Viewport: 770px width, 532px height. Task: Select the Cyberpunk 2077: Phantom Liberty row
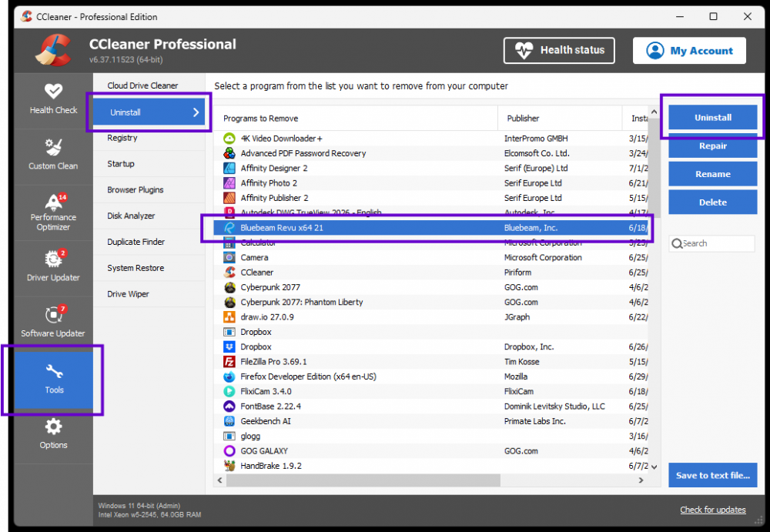pyautogui.click(x=431, y=302)
